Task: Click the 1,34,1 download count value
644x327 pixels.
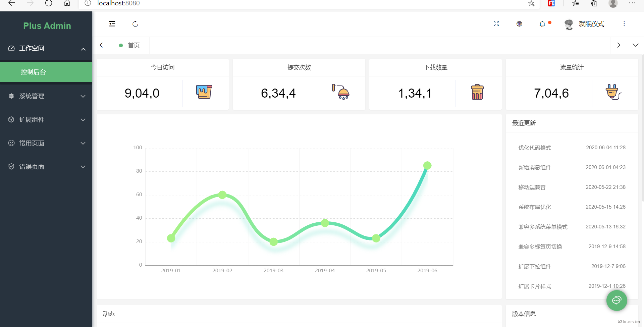Action: pos(415,93)
